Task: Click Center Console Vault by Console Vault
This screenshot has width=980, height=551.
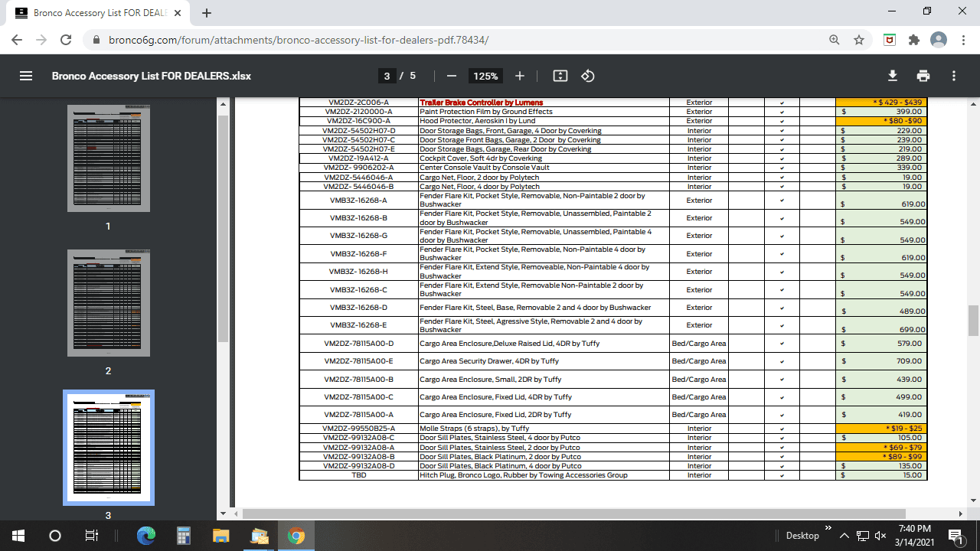Action: pyautogui.click(x=485, y=168)
